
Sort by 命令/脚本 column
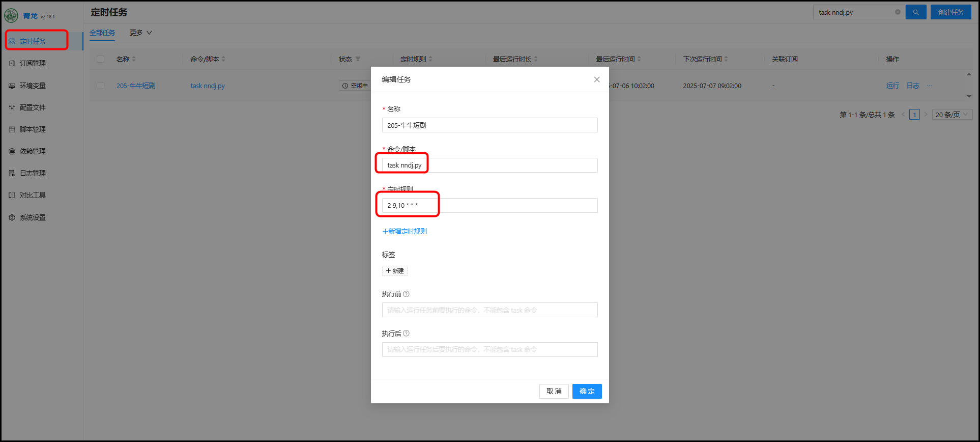(223, 59)
